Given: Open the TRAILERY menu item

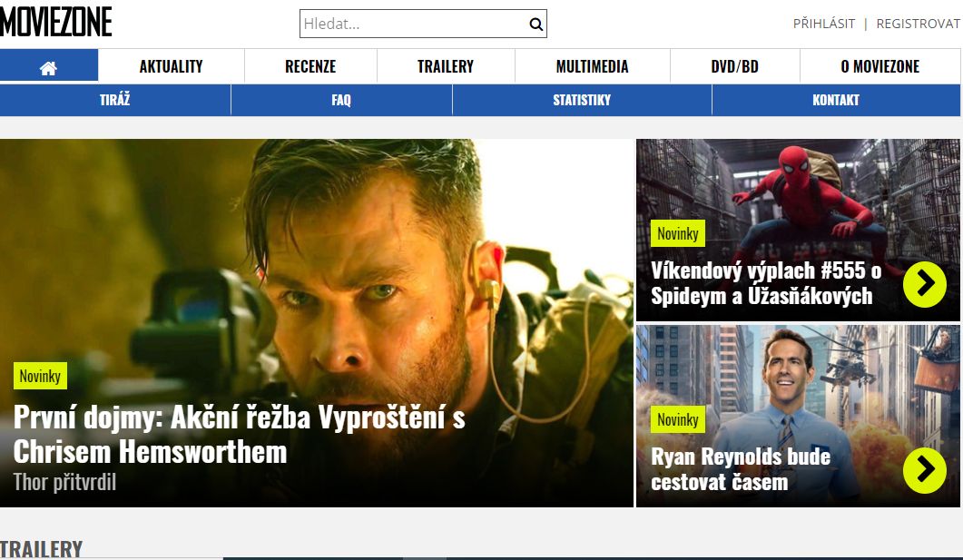Looking at the screenshot, I should click(x=446, y=66).
